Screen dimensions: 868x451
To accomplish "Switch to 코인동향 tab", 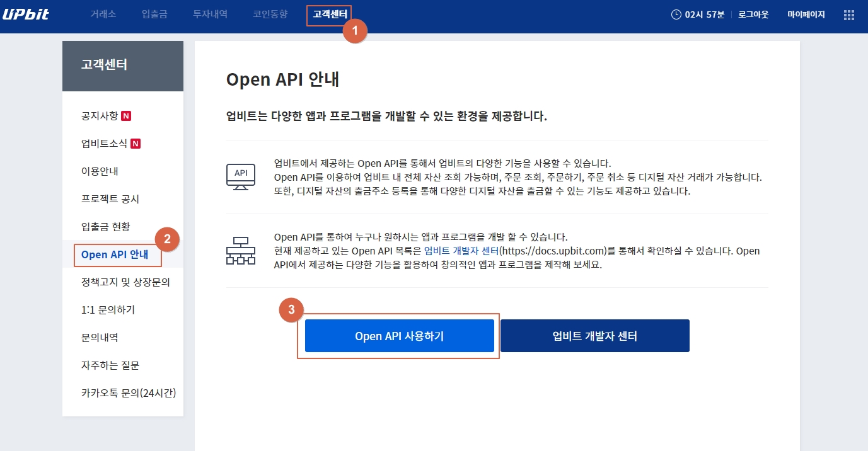I will (270, 14).
